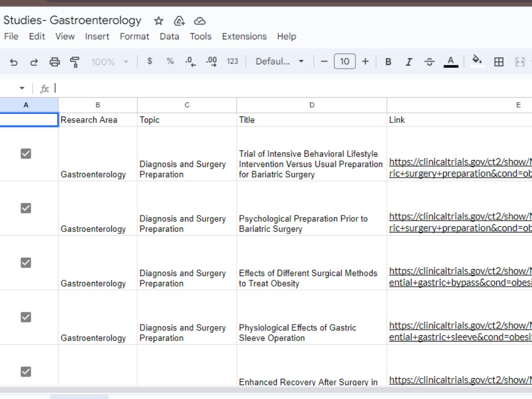This screenshot has width=532, height=399.
Task: Toggle italic formatting
Action: click(409, 62)
